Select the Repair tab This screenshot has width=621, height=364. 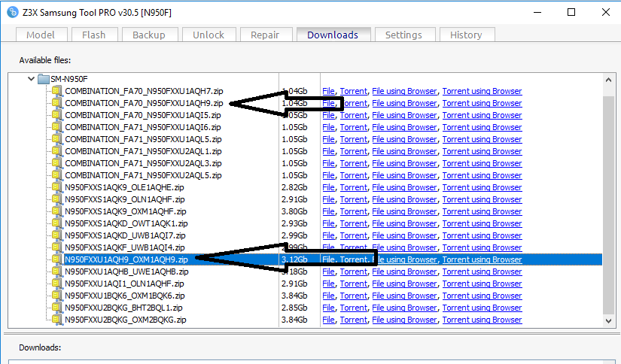[266, 35]
